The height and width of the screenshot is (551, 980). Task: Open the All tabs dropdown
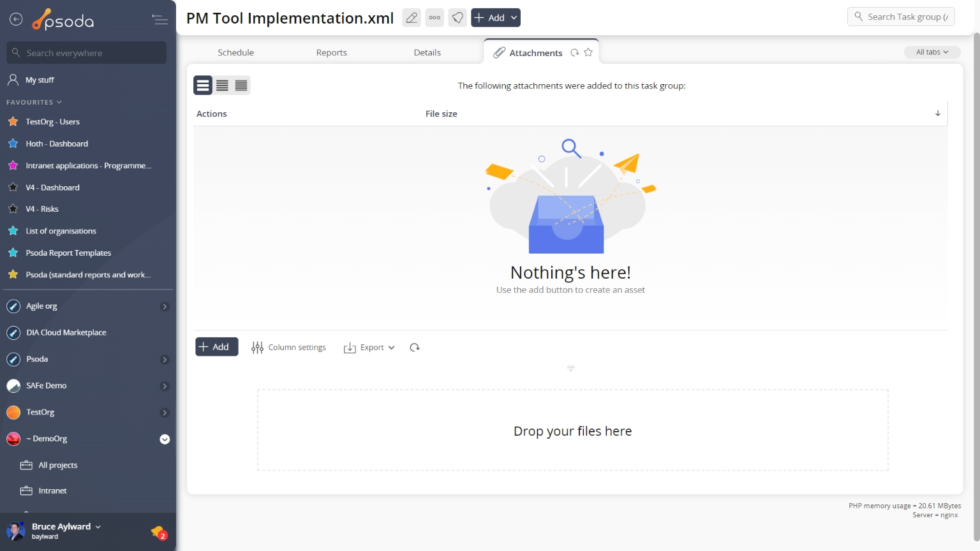[932, 52]
